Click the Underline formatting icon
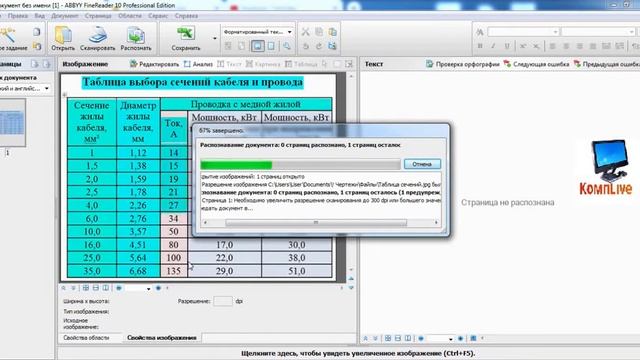The width and height of the screenshot is (640, 360). click(507, 46)
